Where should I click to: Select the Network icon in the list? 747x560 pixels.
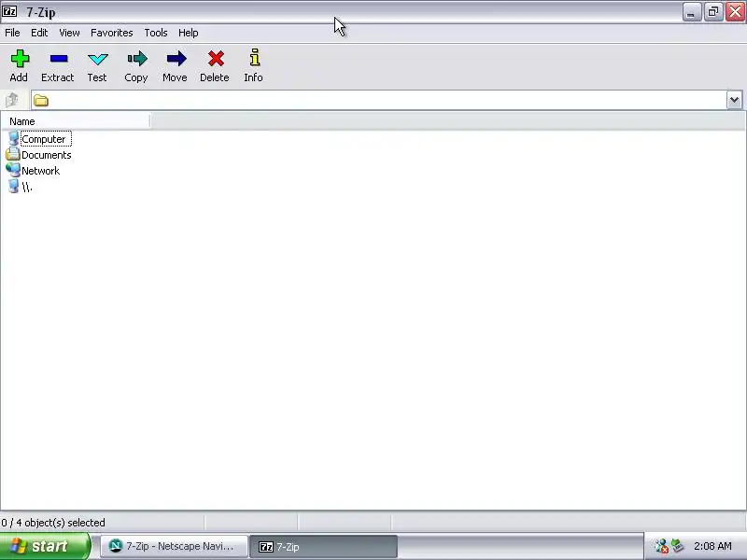tap(13, 170)
